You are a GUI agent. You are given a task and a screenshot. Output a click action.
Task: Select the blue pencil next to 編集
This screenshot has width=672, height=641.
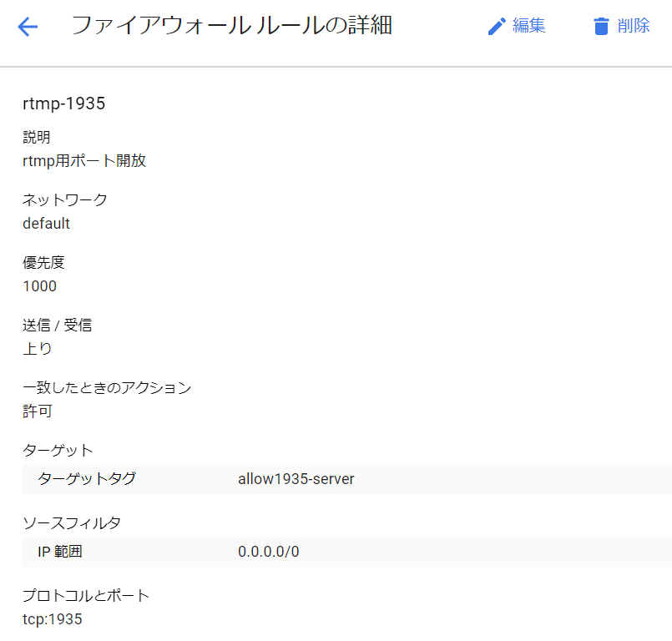[497, 26]
